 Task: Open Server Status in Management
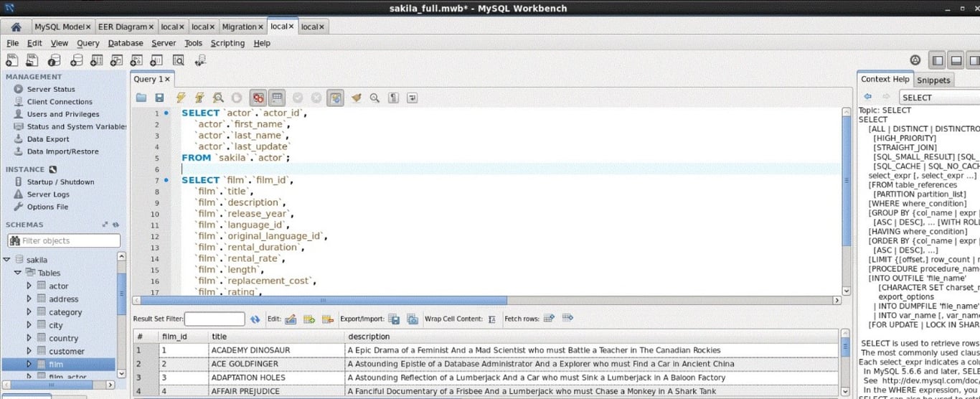pyautogui.click(x=51, y=89)
